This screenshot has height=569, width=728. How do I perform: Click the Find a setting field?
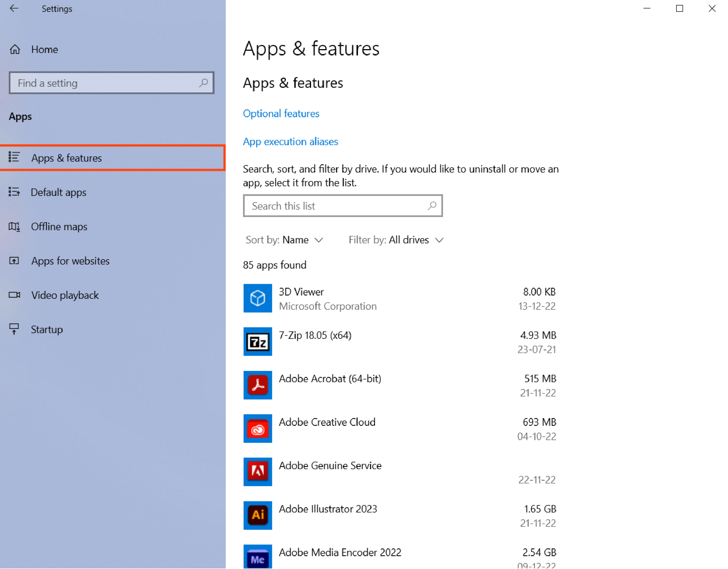tap(107, 83)
